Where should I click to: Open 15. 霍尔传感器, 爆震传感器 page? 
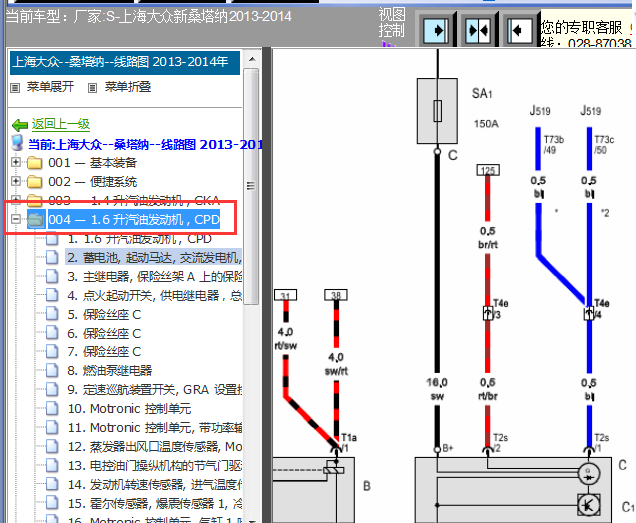click(x=155, y=503)
